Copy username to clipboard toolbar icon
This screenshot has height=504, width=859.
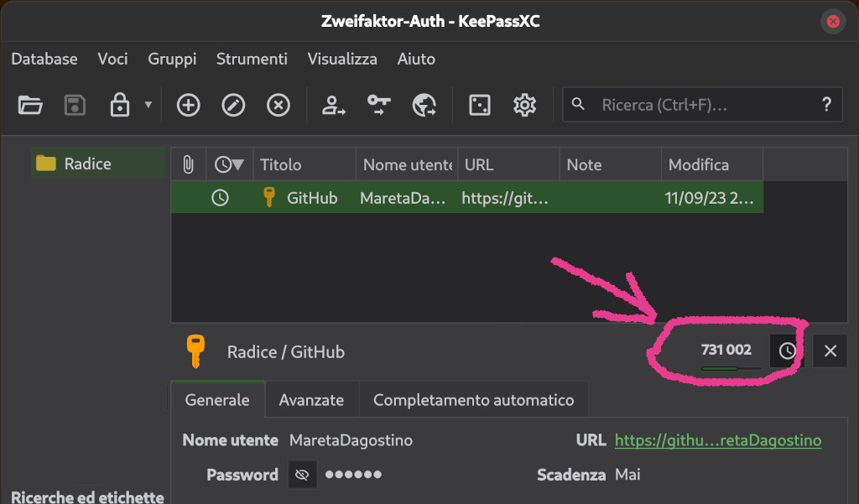tap(334, 105)
